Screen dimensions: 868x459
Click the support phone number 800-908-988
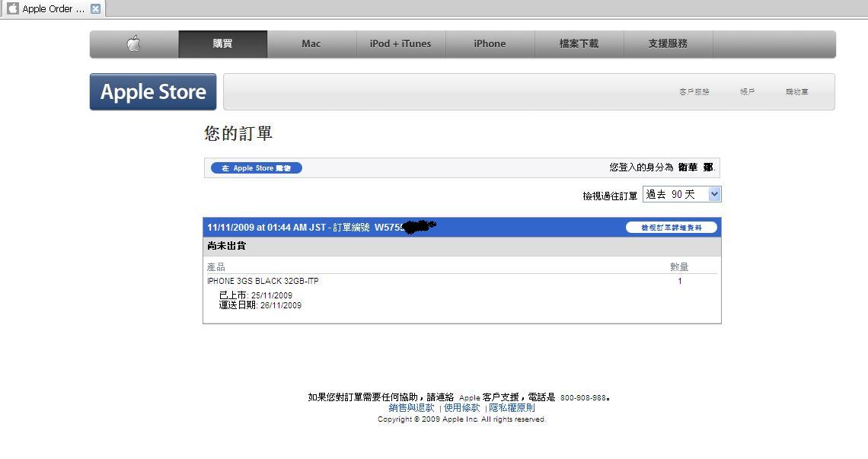pyautogui.click(x=583, y=398)
